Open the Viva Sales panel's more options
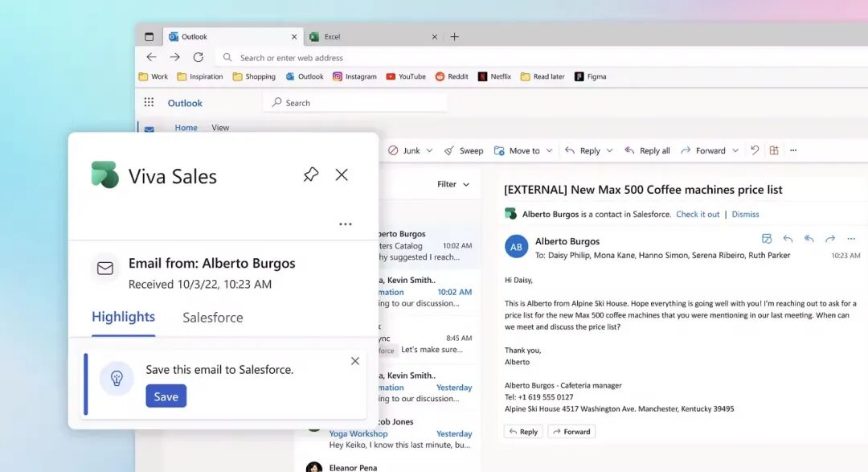The image size is (868, 472). pos(346,224)
